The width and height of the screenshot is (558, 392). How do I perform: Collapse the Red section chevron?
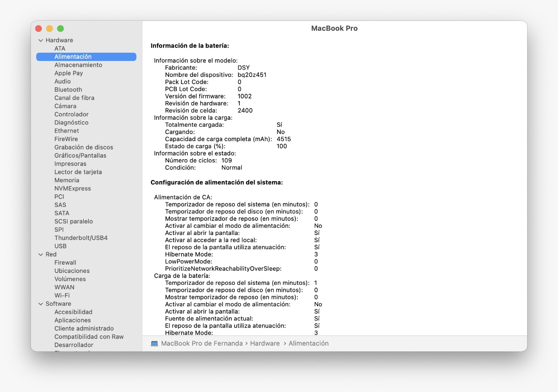tap(41, 254)
